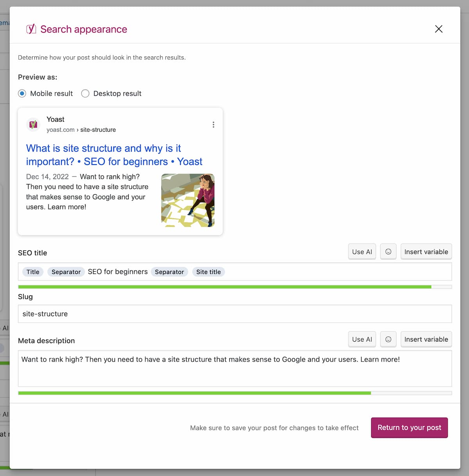Click Insert variable for SEO title

(426, 252)
